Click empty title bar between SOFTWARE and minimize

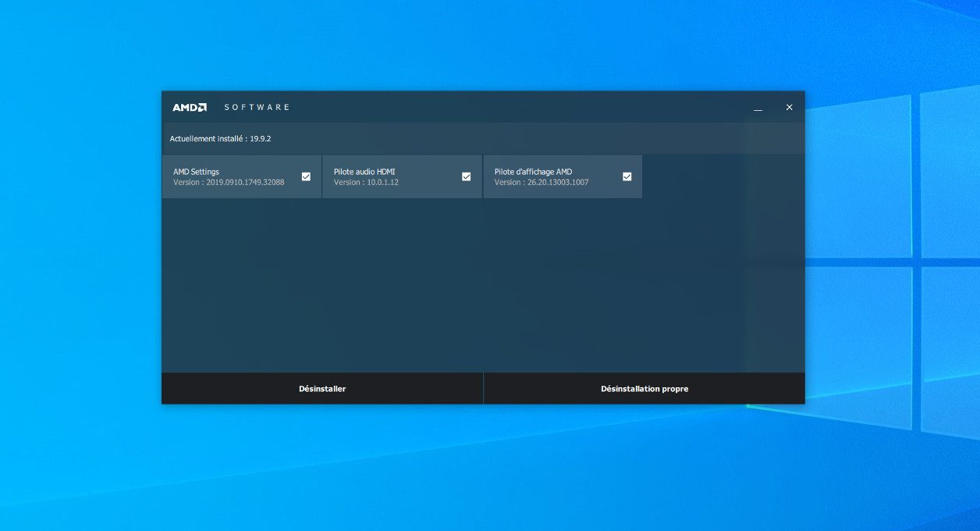515,107
